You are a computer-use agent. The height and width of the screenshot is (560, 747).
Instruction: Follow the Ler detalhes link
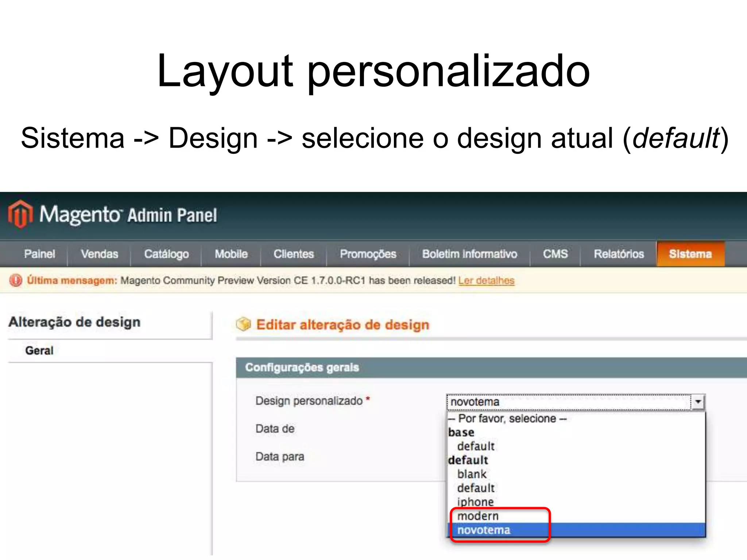point(486,280)
